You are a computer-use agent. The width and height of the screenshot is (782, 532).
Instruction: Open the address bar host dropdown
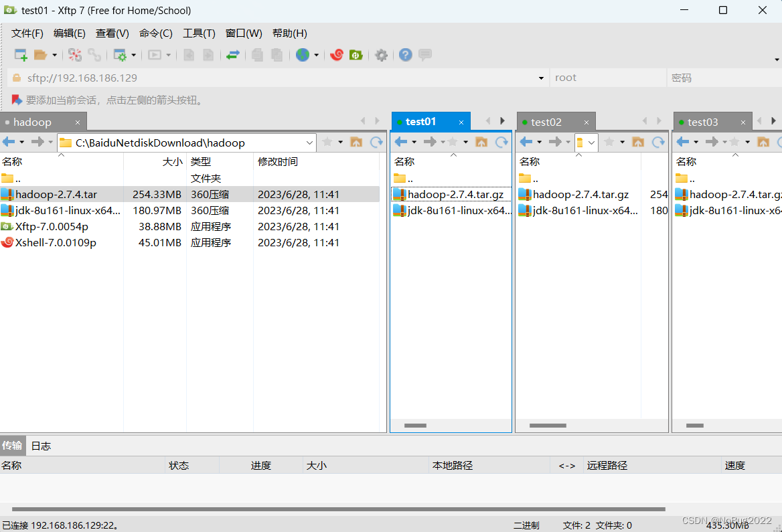pyautogui.click(x=541, y=78)
